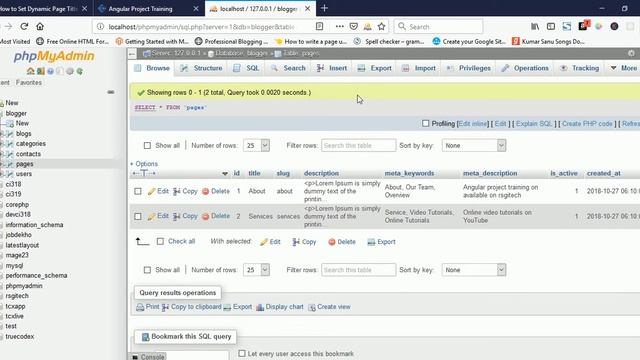640x360 pixels.
Task: Open the browser page actions menu
Action: point(340,27)
